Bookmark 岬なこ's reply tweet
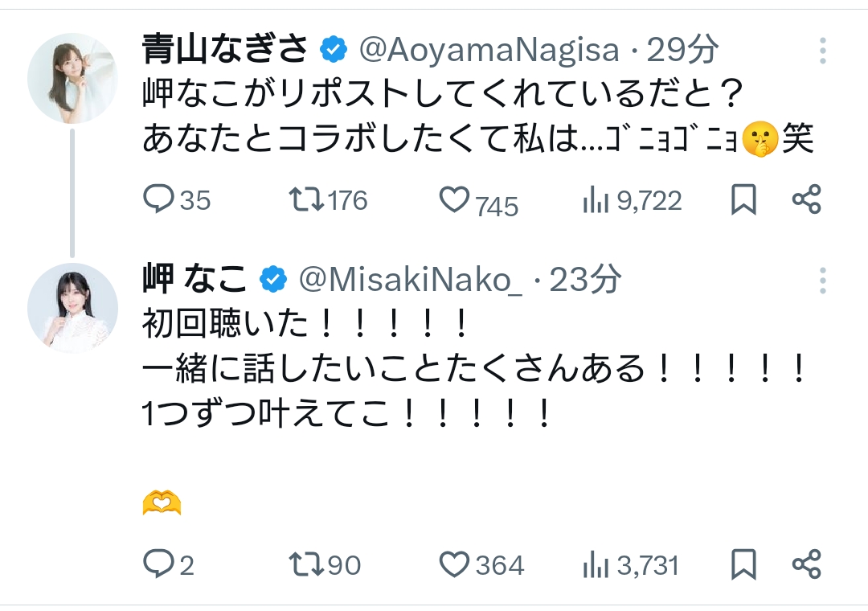868x611 pixels. pyautogui.click(x=743, y=564)
